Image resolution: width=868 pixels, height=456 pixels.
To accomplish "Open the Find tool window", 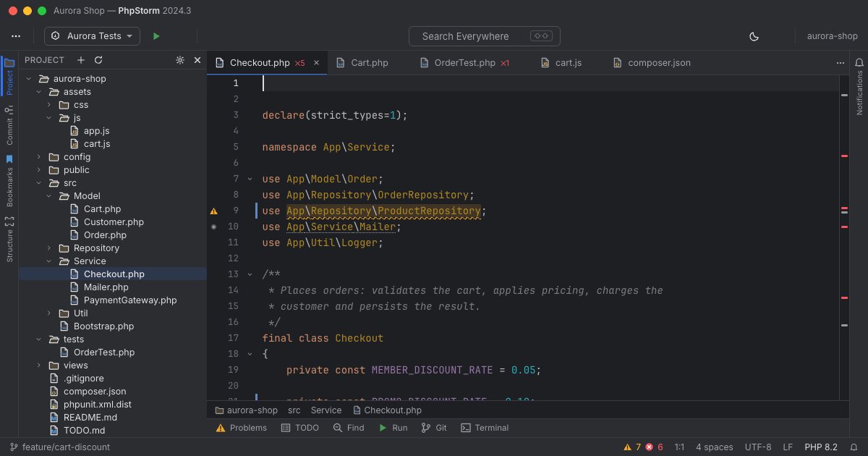I will click(348, 428).
